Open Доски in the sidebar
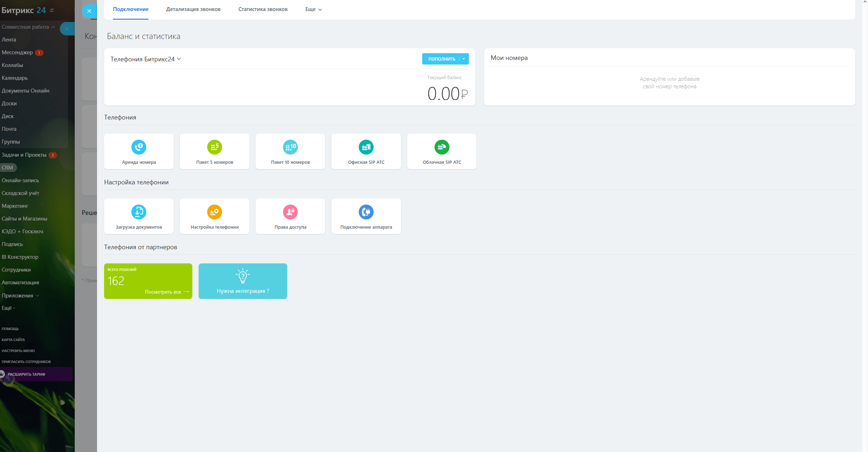This screenshot has width=868, height=452. [9, 104]
